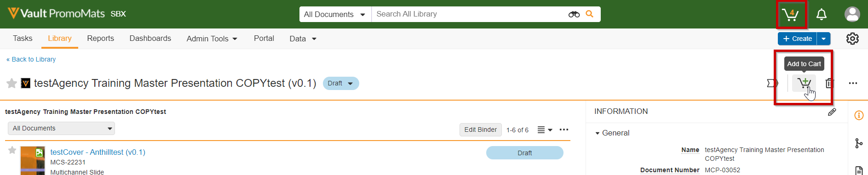Viewport: 868px width, 175px height.
Task: Delete the document with trash icon
Action: click(829, 83)
